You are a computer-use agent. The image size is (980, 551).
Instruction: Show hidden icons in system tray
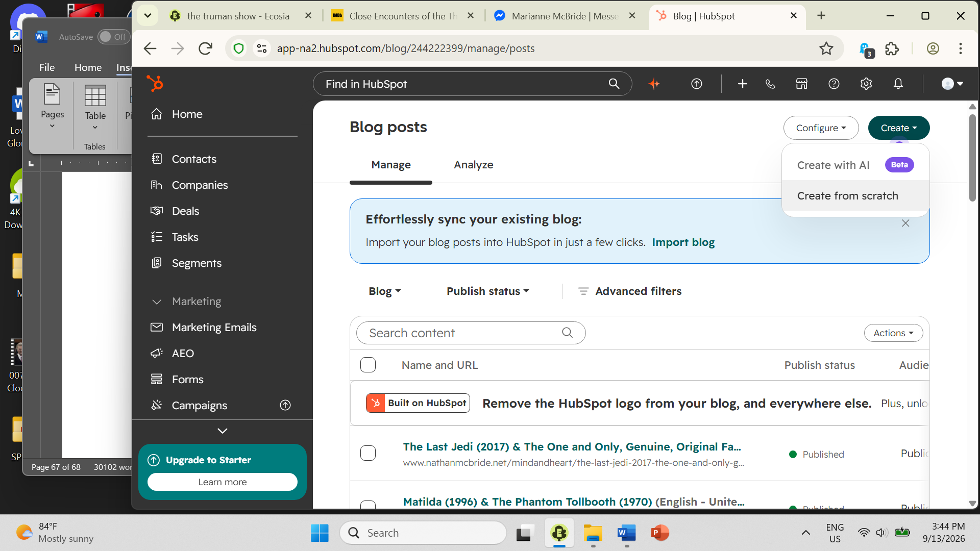[x=805, y=533]
